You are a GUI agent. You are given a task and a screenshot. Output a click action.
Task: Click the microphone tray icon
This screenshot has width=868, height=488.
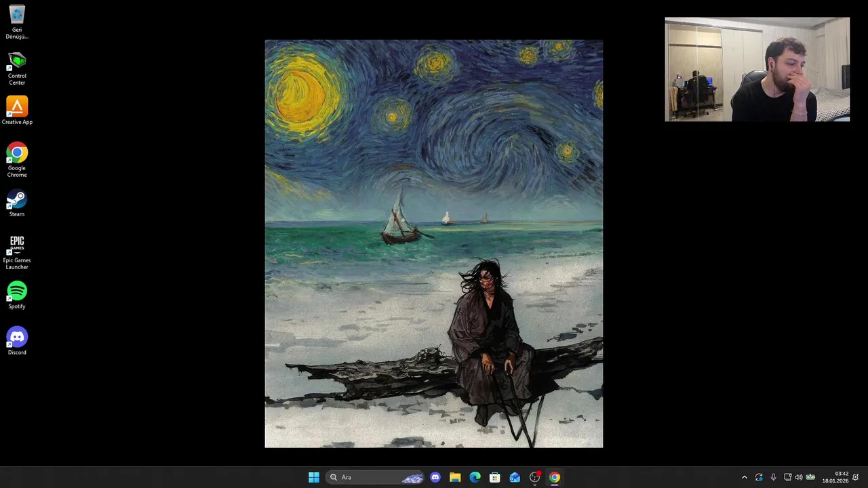(773, 477)
